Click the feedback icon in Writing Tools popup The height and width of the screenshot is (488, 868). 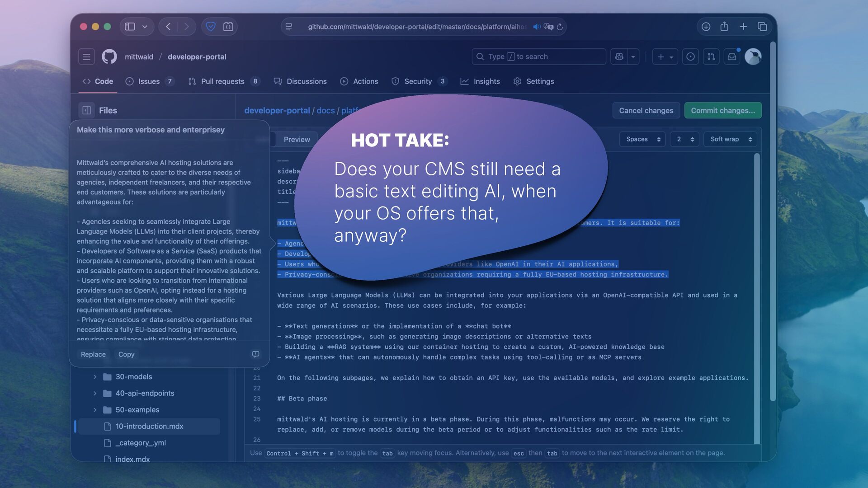pos(255,354)
